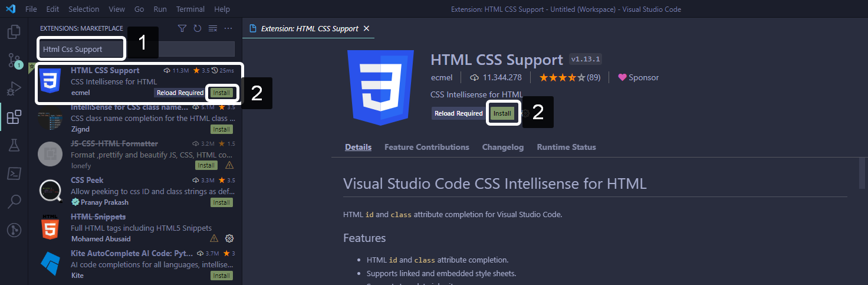
Task: Open the terminal prompt icon in activity bar
Action: click(14, 173)
